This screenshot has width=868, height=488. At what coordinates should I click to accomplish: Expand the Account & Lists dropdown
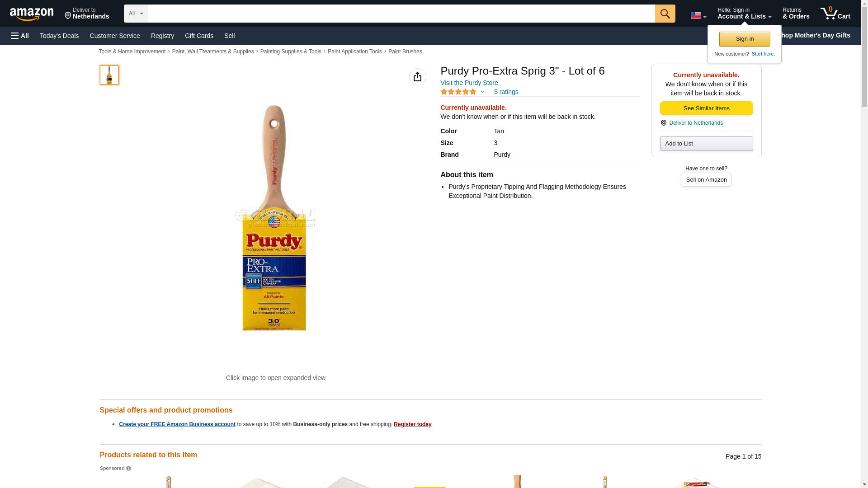(x=744, y=13)
